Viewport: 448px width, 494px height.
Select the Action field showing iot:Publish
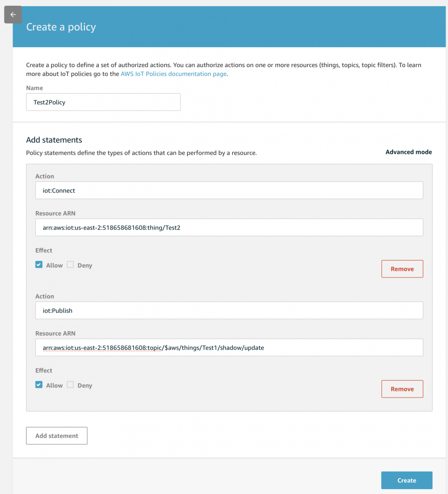tap(229, 310)
